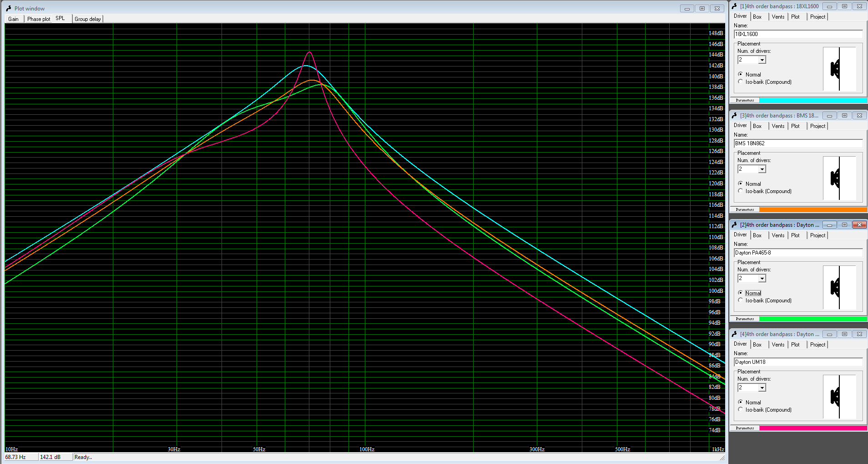This screenshot has height=464, width=868.
Task: Click title icon of Dayton PA465-8 window
Action: coord(734,225)
